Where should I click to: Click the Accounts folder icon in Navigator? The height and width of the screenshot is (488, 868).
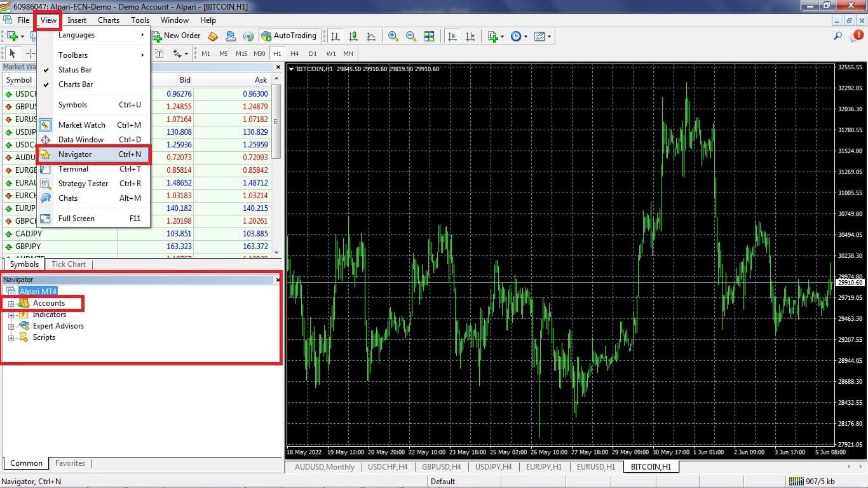24,303
